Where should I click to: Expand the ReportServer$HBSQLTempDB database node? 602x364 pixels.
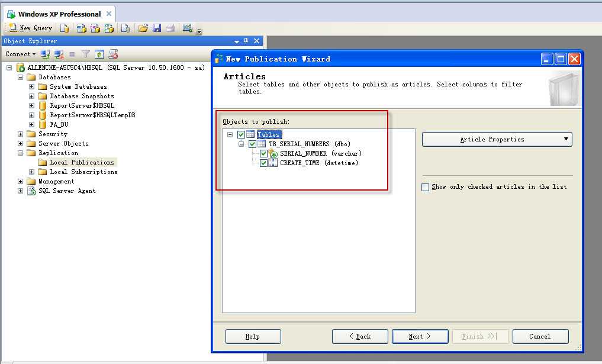click(32, 115)
